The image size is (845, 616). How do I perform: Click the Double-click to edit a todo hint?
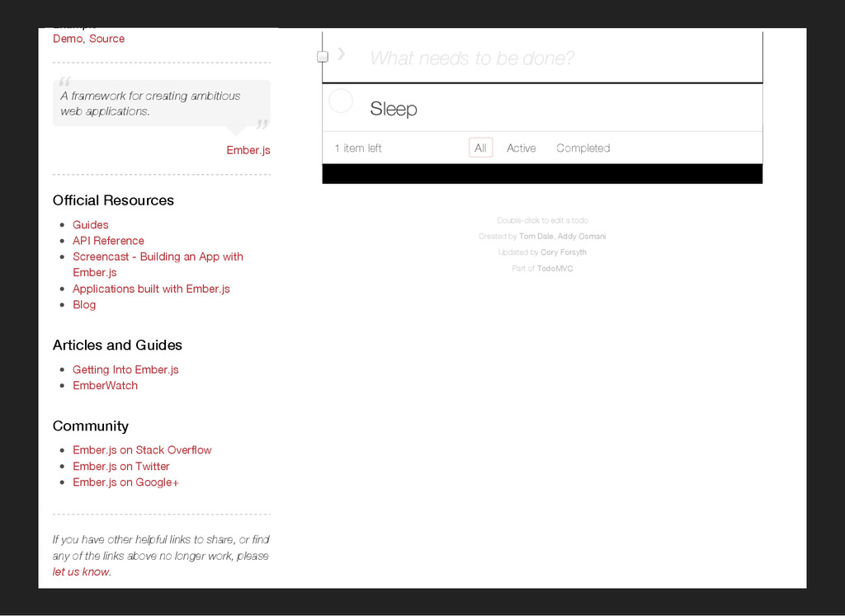point(542,220)
